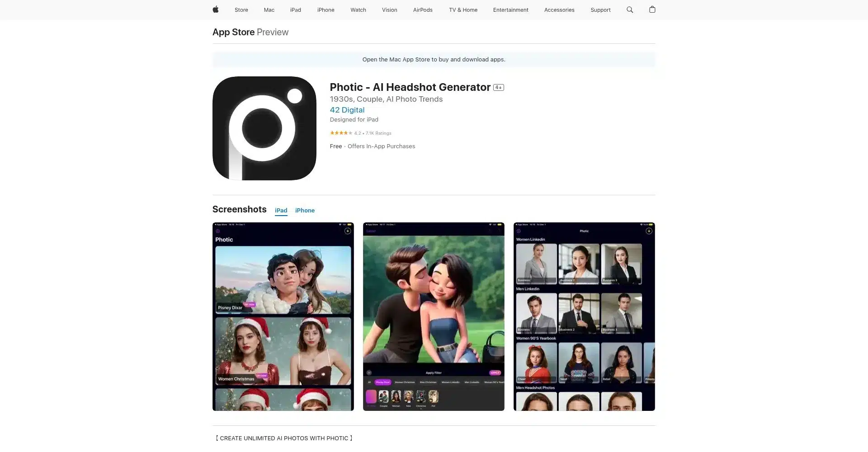Select the iPad screenshots tab
868x452 pixels.
point(281,210)
